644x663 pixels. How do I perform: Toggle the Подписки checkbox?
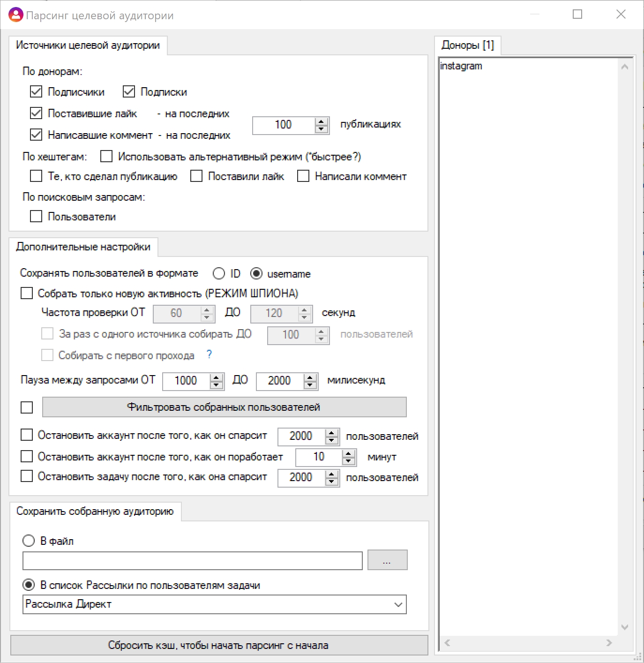tap(129, 91)
